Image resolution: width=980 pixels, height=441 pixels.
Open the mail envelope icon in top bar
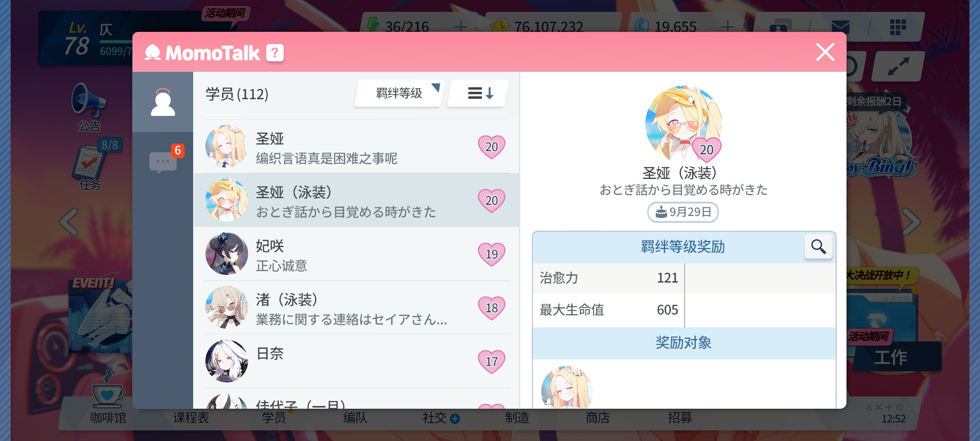tap(840, 27)
